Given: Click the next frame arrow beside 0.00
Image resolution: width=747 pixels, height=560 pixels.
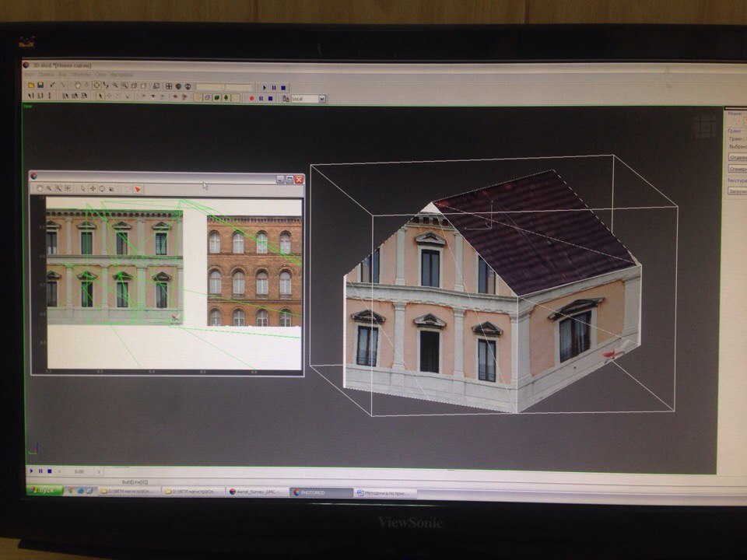Looking at the screenshot, I should tap(99, 472).
